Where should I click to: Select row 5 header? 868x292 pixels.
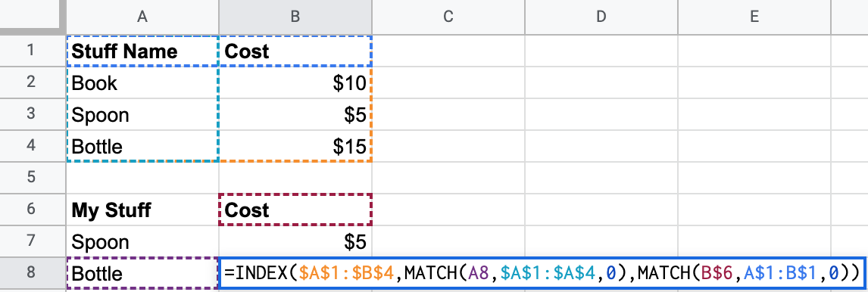point(33,178)
